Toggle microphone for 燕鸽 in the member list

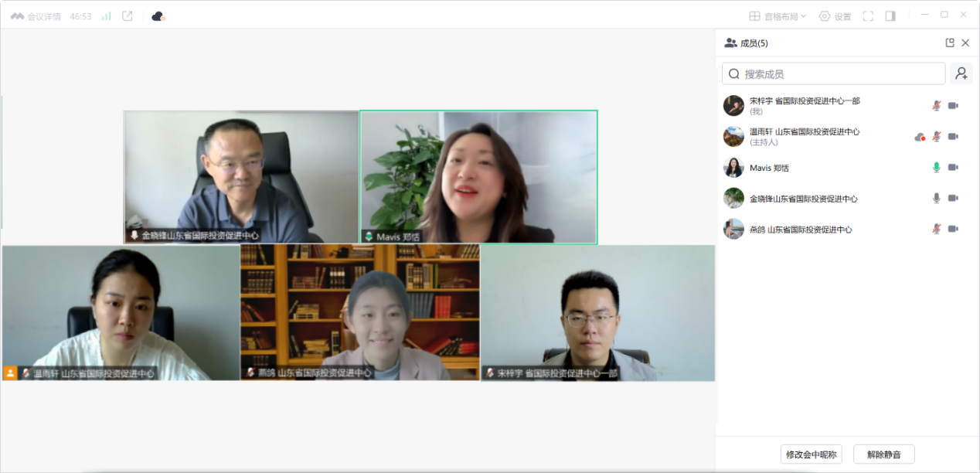click(x=937, y=230)
